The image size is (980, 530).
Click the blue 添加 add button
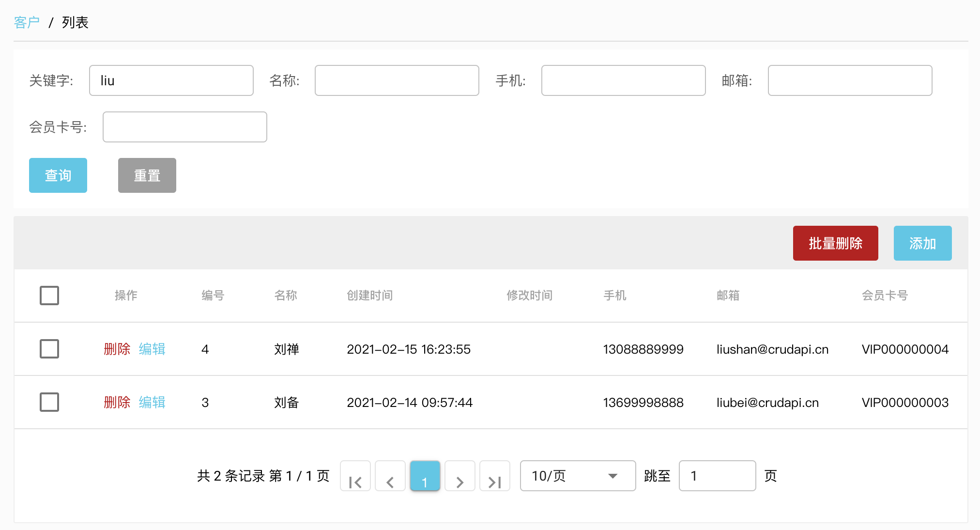[922, 243]
